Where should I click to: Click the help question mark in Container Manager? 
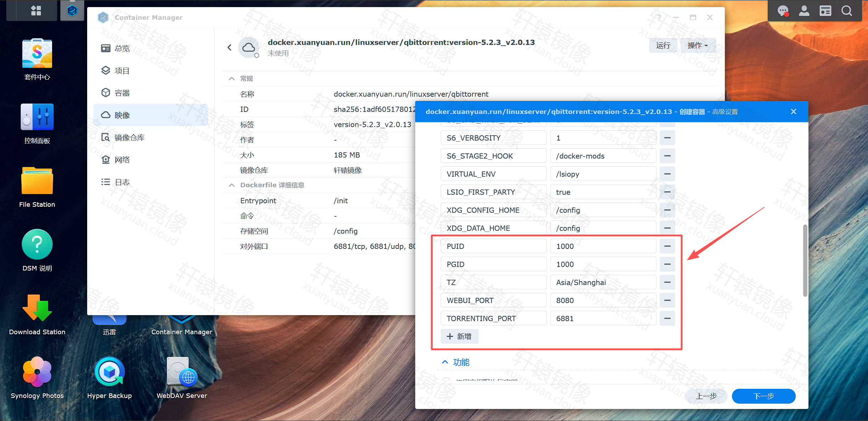[659, 17]
